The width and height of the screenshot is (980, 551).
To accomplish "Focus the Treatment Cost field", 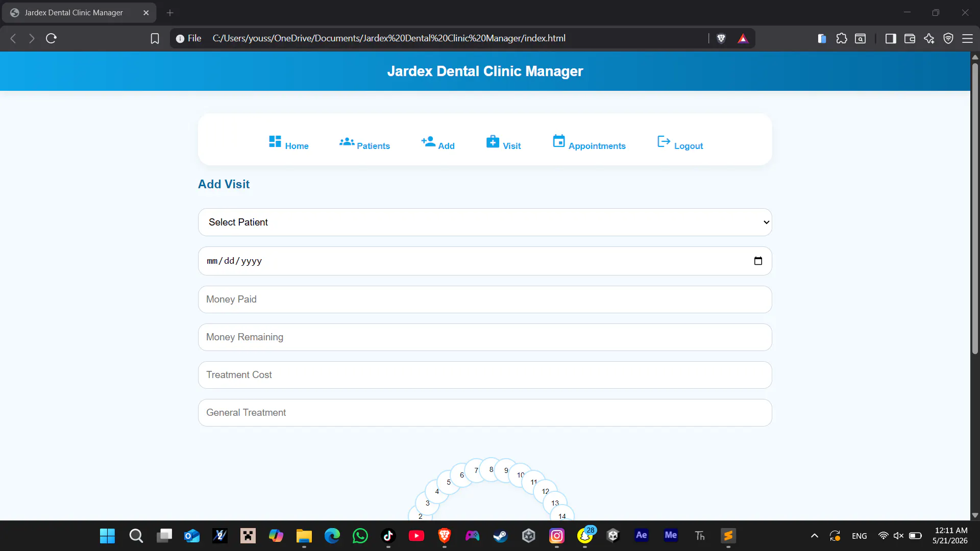I will [485, 375].
